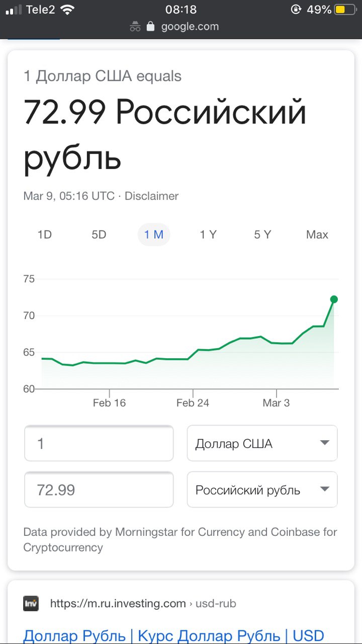Tap the battery icon in status bar
The image size is (362, 644).
pos(345,10)
